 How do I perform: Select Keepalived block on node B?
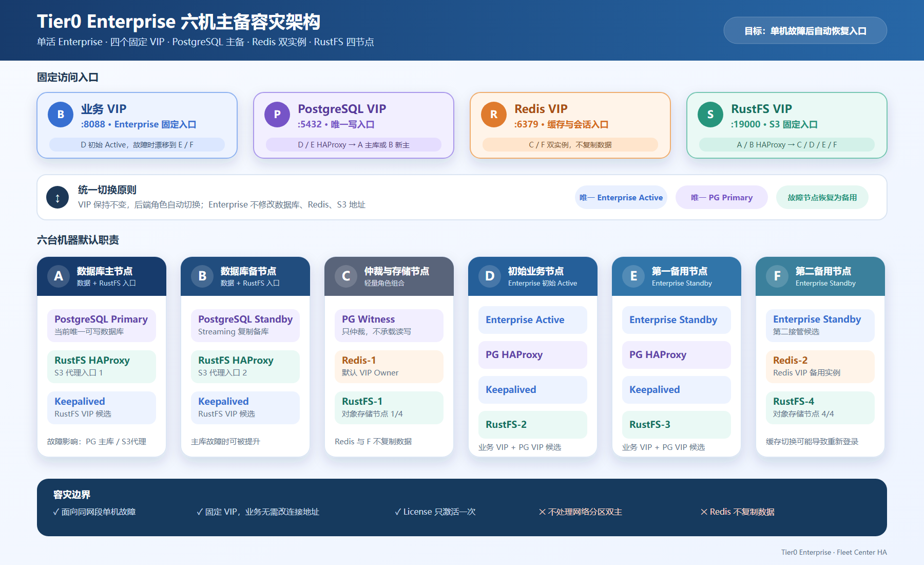pyautogui.click(x=245, y=407)
